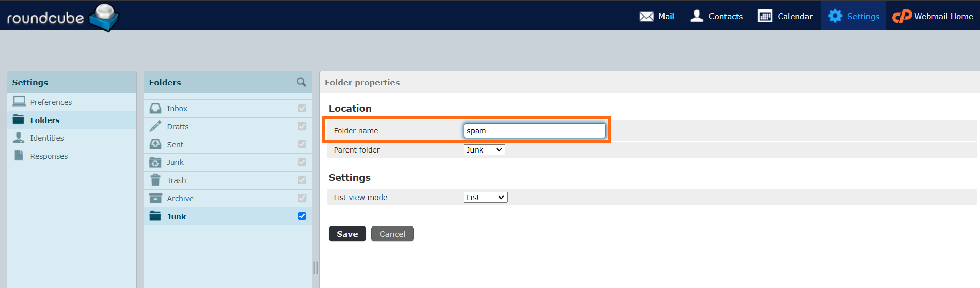The width and height of the screenshot is (980, 288).
Task: Open Contacts person icon
Action: pyautogui.click(x=697, y=16)
